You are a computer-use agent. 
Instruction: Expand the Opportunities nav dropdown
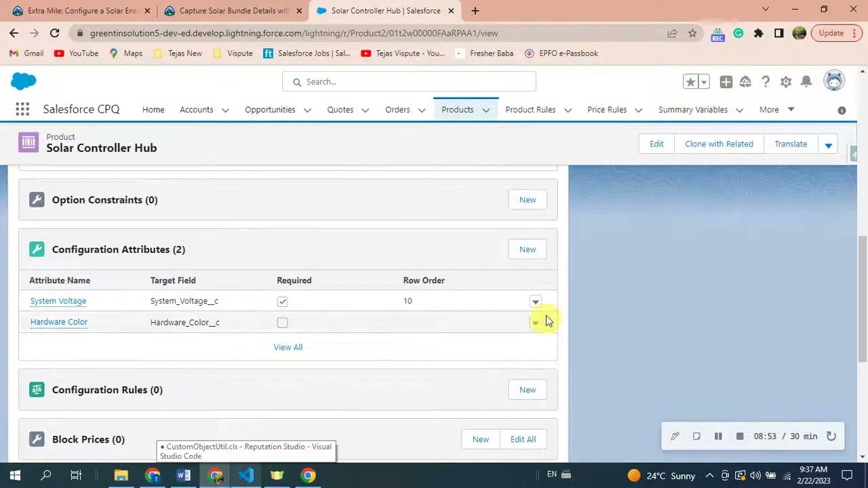pos(307,110)
